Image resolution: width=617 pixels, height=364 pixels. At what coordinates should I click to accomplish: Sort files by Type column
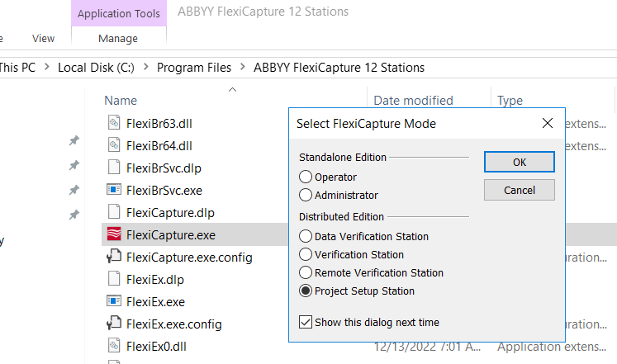[510, 101]
